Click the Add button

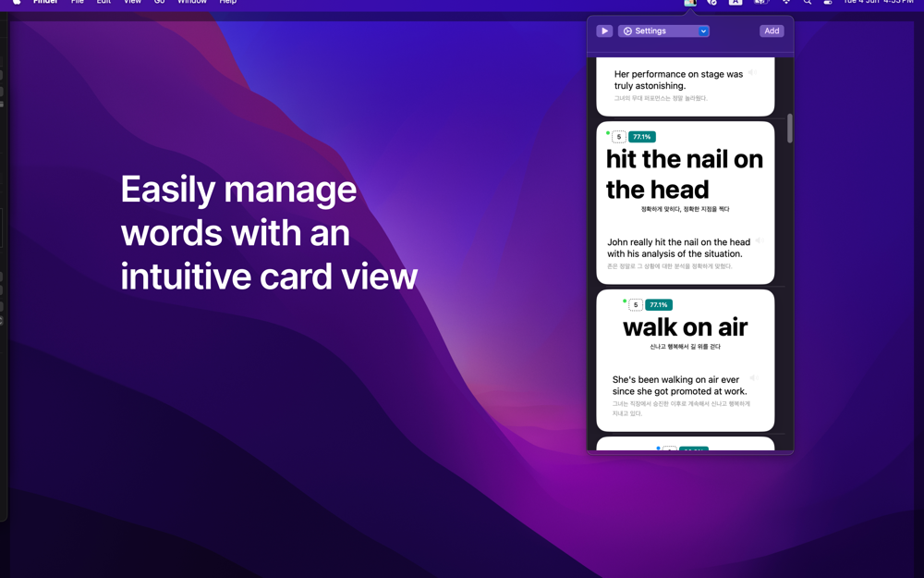pos(772,31)
